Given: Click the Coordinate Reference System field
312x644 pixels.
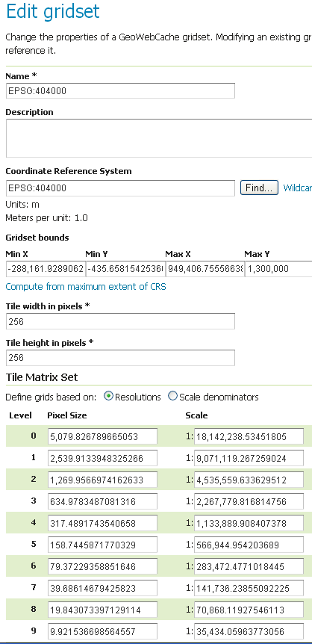Looking at the screenshot, I should point(120,188).
